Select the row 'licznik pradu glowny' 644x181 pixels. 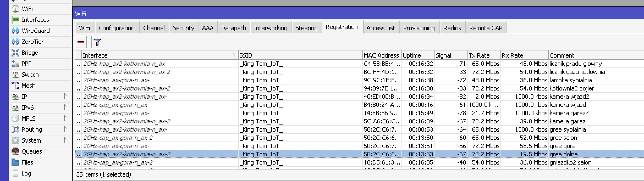pyautogui.click(x=359, y=64)
